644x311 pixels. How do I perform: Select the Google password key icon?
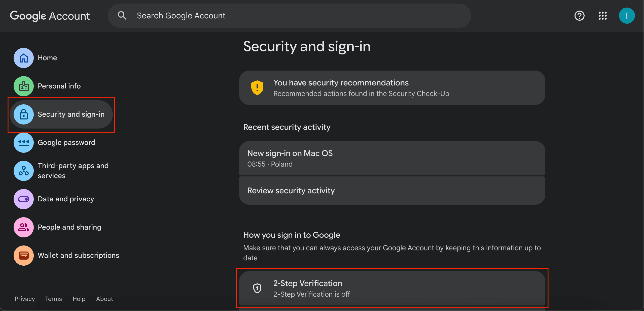tap(23, 143)
